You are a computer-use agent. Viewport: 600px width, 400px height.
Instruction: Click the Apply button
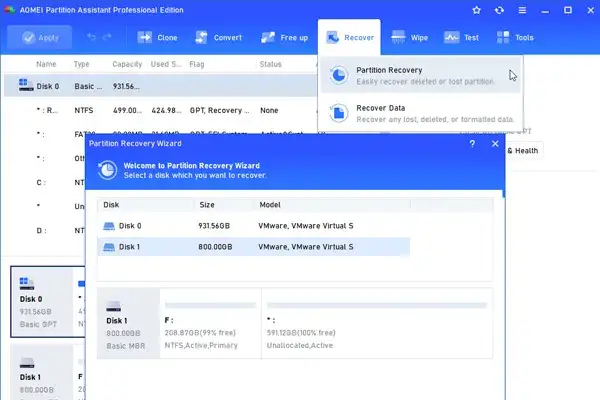pos(39,38)
